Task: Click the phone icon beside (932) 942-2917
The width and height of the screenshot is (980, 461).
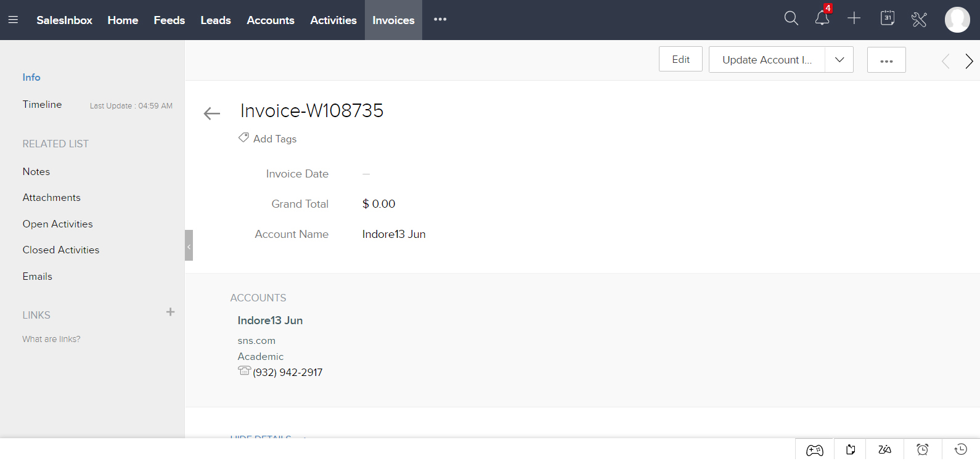Action: click(244, 371)
